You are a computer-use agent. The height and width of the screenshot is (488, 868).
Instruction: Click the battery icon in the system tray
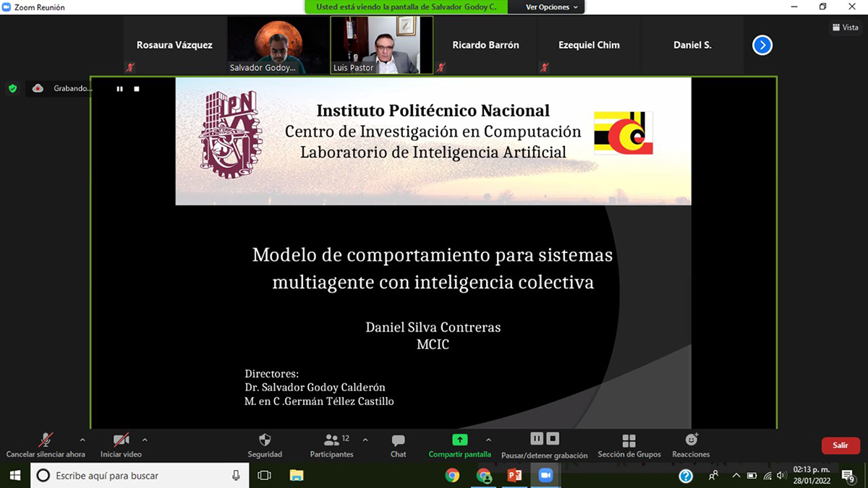(x=752, y=476)
